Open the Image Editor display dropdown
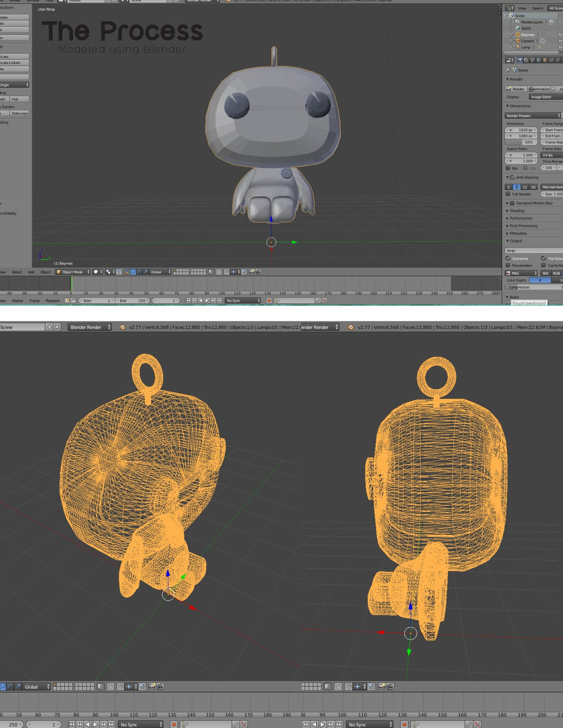Image resolution: width=563 pixels, height=728 pixels. (546, 97)
